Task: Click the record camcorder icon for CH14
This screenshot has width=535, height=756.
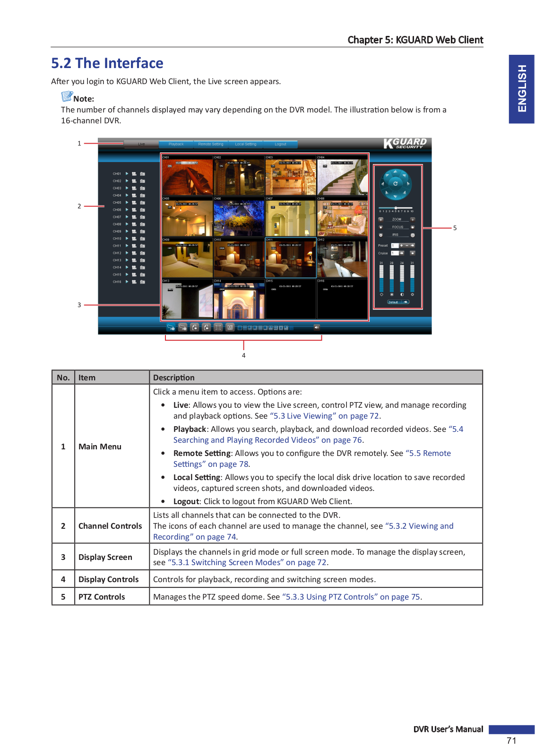Action: [x=134, y=267]
